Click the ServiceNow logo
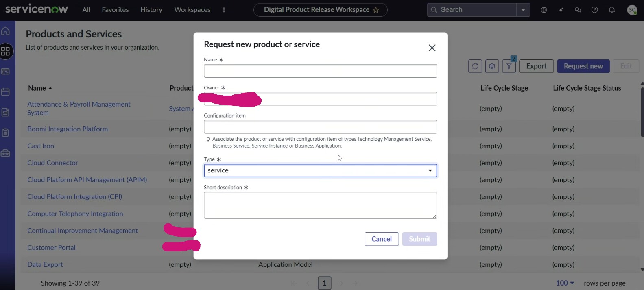Image resolution: width=644 pixels, height=290 pixels. 37,9
